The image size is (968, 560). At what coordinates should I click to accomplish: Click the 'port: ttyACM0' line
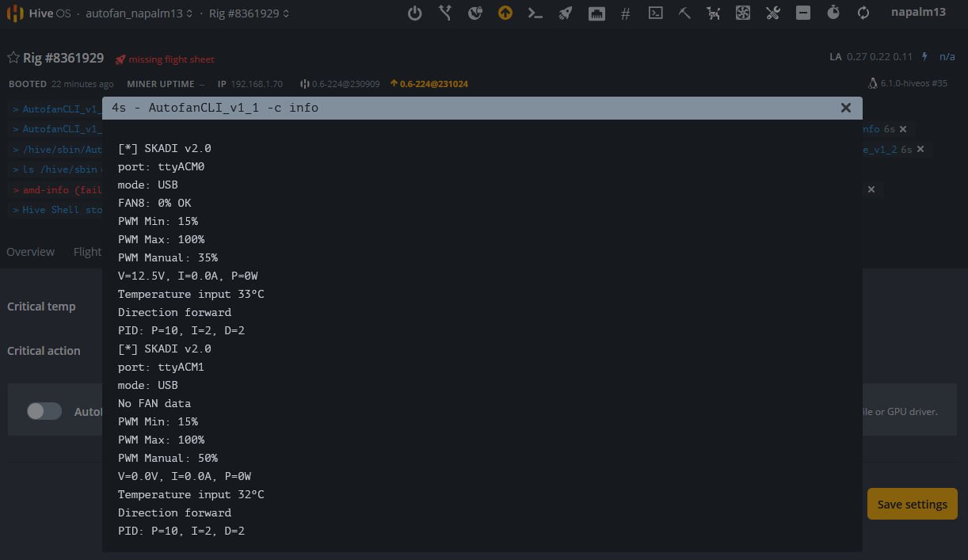(162, 166)
